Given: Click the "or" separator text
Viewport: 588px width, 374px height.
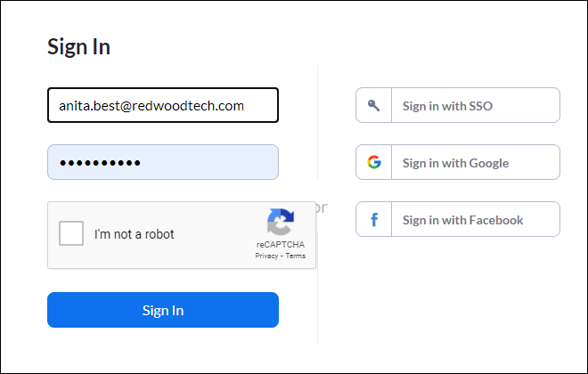Looking at the screenshot, I should tap(322, 207).
